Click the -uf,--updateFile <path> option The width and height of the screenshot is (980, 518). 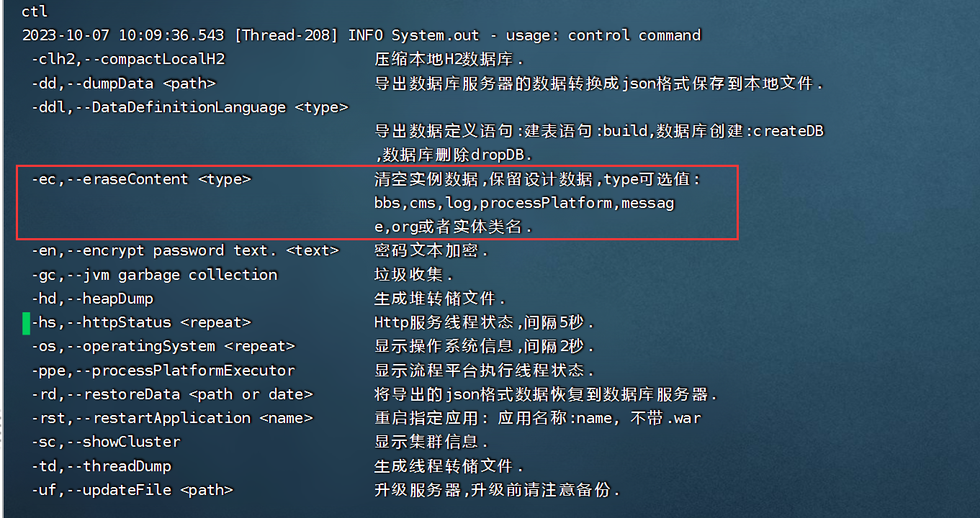pyautogui.click(x=132, y=490)
